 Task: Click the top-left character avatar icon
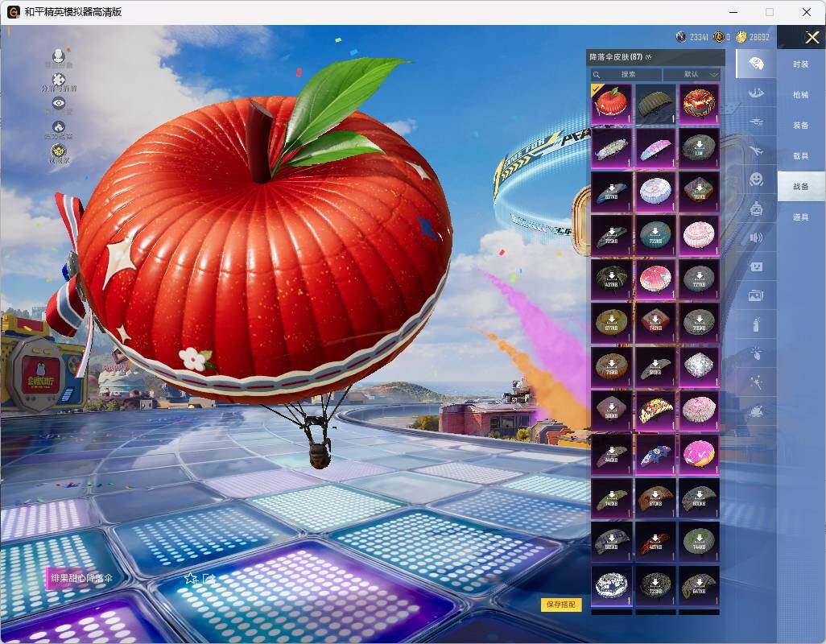[x=59, y=55]
